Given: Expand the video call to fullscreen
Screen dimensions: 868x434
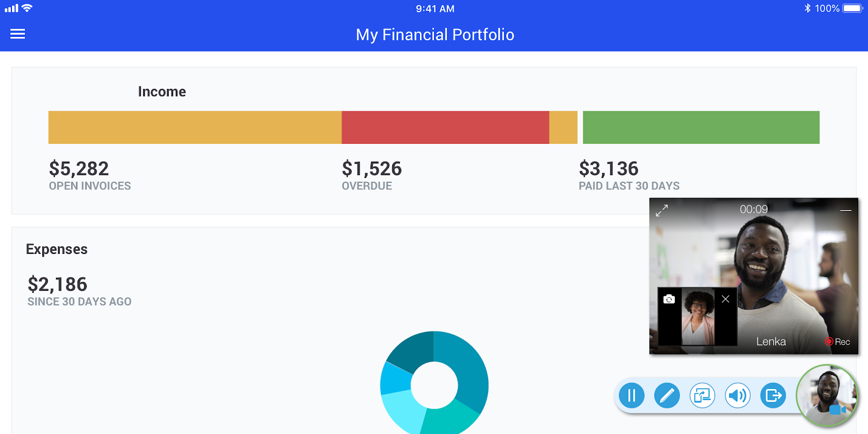Looking at the screenshot, I should point(662,210).
